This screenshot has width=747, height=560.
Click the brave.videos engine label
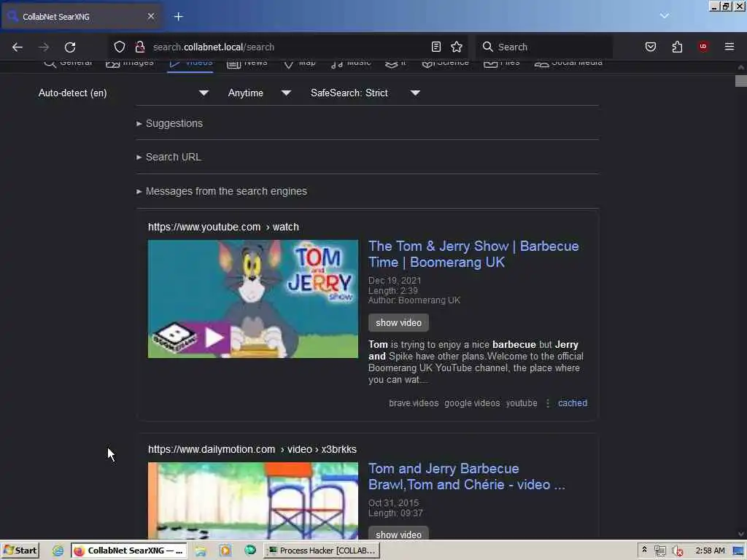pyautogui.click(x=414, y=402)
